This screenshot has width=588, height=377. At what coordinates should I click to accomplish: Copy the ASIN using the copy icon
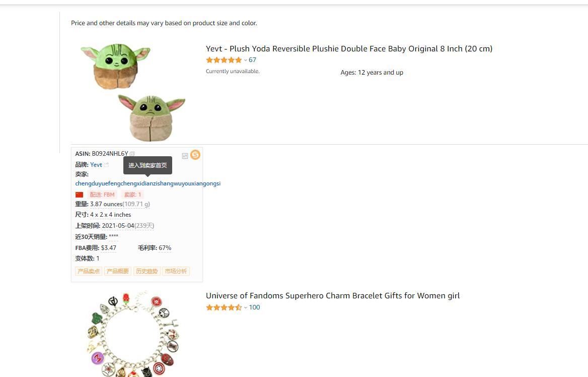pyautogui.click(x=132, y=154)
